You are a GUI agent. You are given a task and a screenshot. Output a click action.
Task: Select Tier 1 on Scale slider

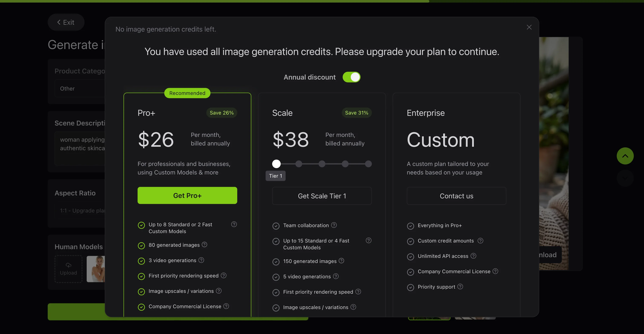pos(276,164)
